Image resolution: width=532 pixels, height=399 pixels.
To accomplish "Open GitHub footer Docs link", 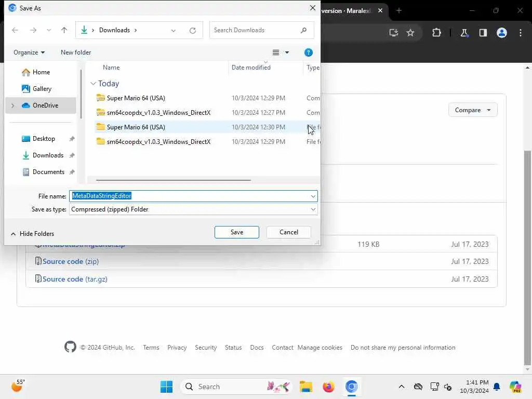I will [x=257, y=348].
